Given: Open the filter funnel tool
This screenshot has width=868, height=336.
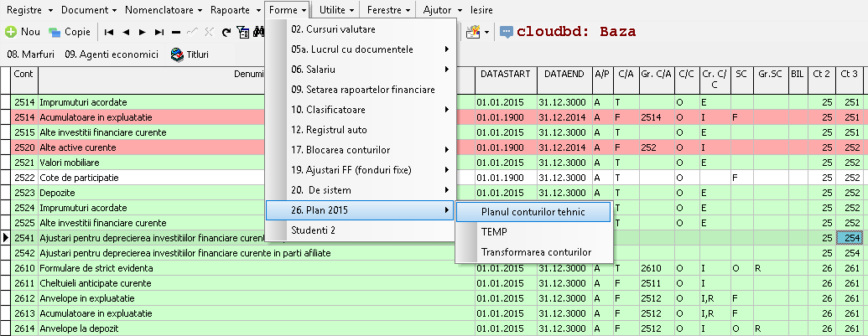Looking at the screenshot, I should click(242, 32).
